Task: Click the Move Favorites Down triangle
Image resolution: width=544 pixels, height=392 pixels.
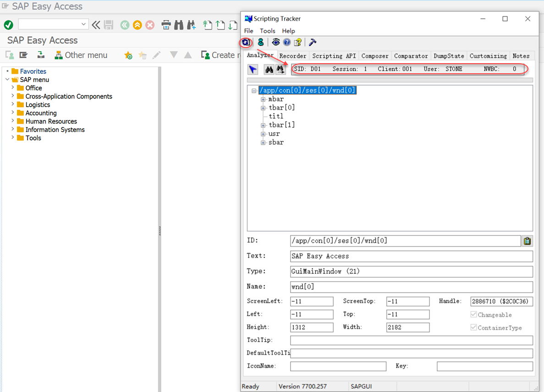Action: (x=174, y=55)
